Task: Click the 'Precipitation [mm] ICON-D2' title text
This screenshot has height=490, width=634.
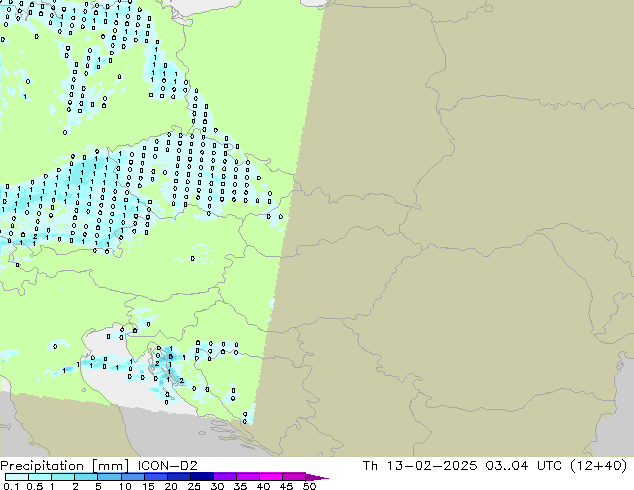Action: [x=99, y=466]
